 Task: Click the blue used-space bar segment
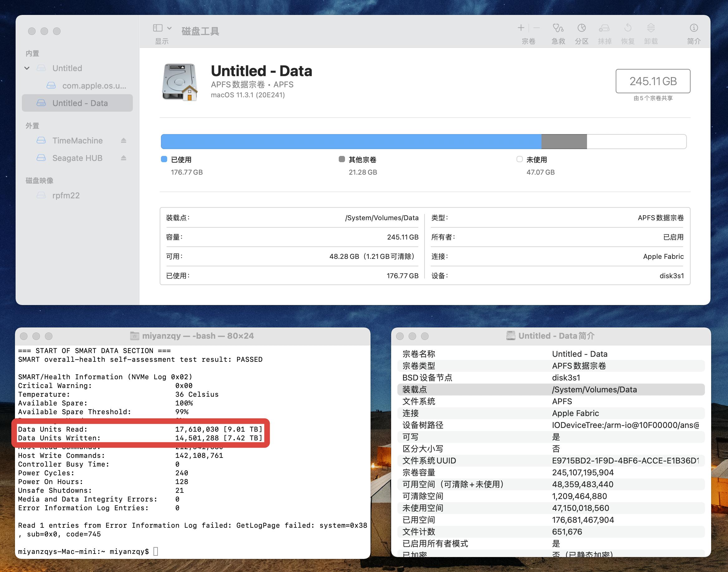coord(351,141)
